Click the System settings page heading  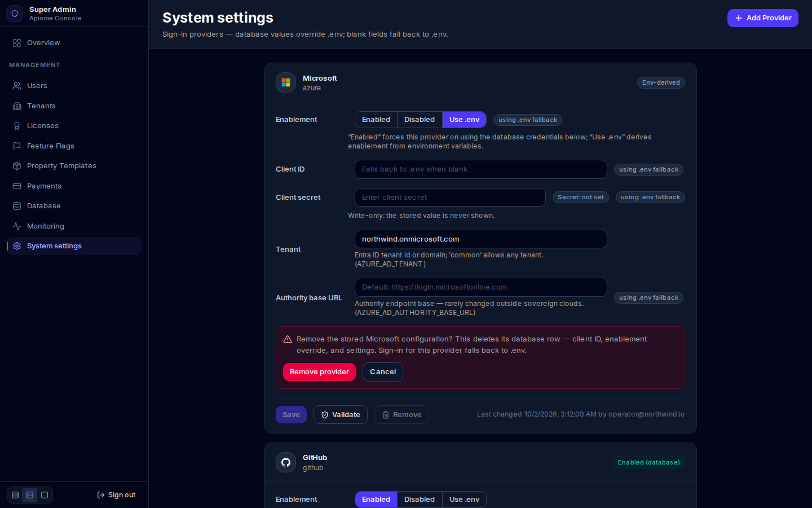(x=218, y=18)
